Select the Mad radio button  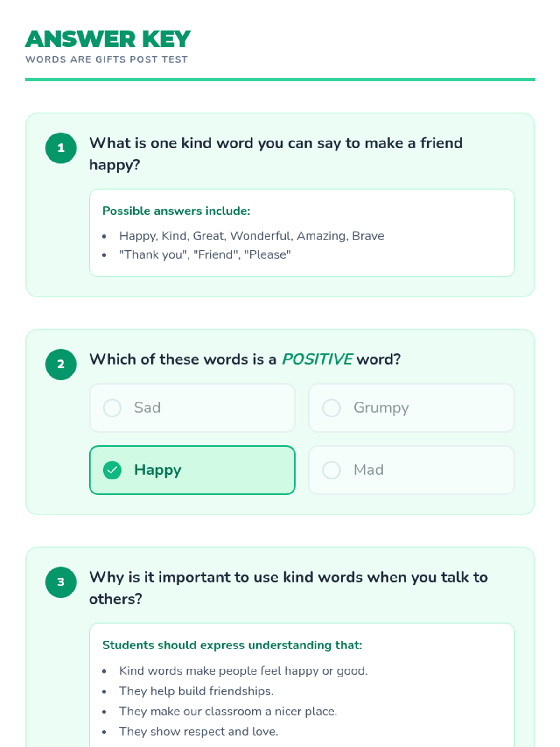[x=331, y=470]
